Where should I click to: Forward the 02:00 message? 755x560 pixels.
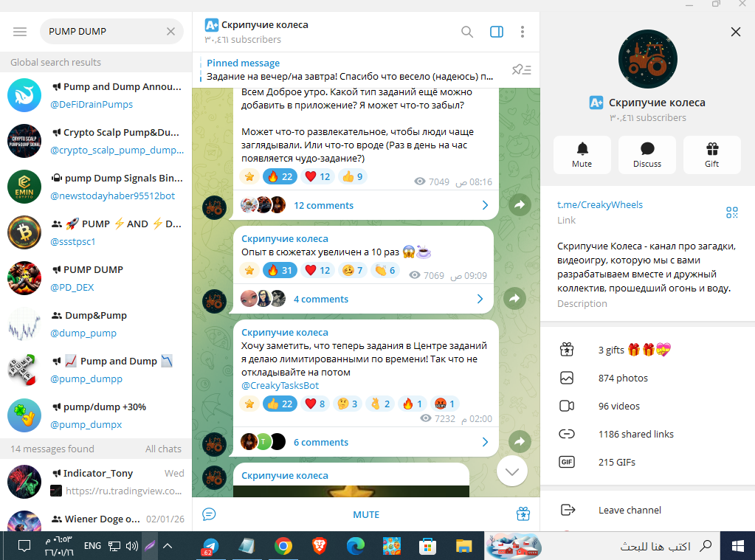[x=520, y=441]
